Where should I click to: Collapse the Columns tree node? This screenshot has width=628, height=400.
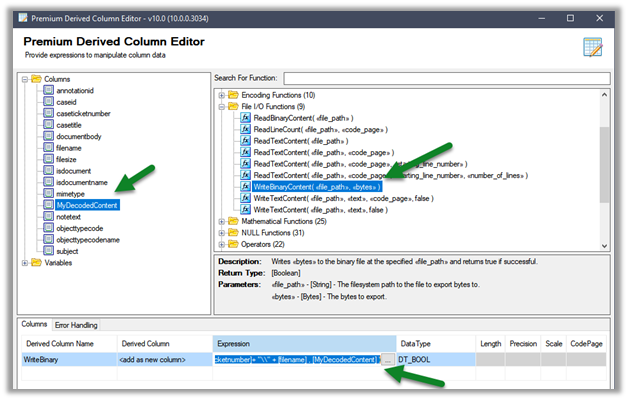(x=25, y=77)
